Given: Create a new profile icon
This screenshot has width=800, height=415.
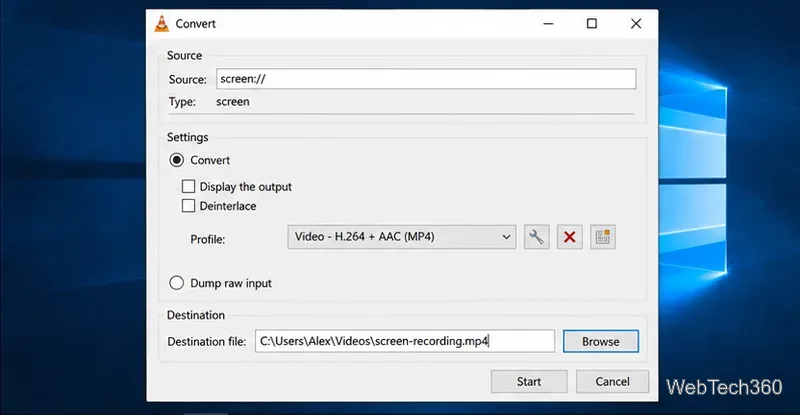Looking at the screenshot, I should (603, 237).
